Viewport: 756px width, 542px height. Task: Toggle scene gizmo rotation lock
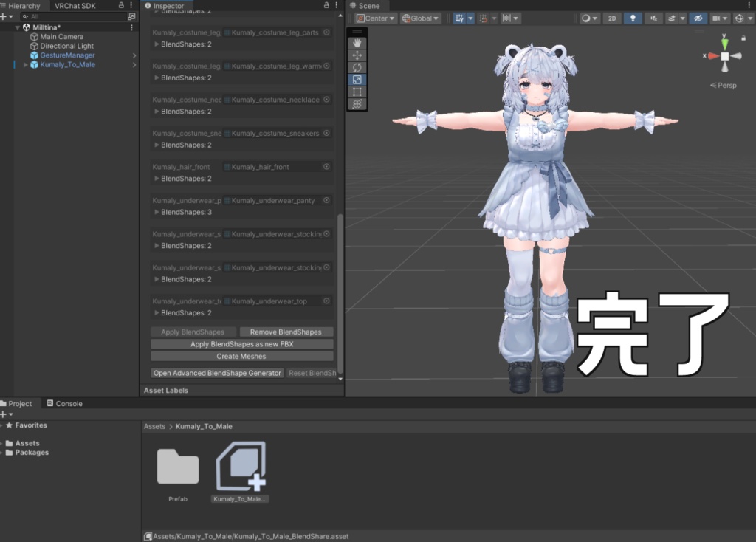(743, 38)
